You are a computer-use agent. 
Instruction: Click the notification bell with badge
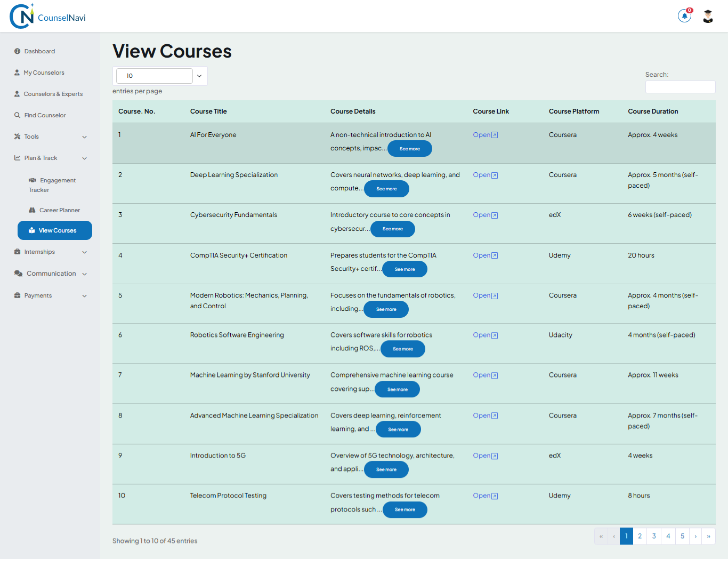tap(684, 16)
